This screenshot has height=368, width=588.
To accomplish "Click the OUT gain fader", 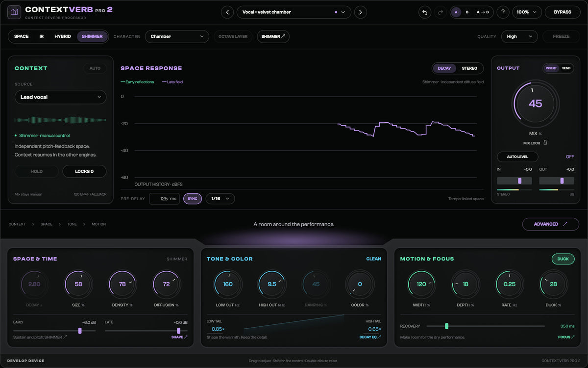I will pyautogui.click(x=557, y=181).
